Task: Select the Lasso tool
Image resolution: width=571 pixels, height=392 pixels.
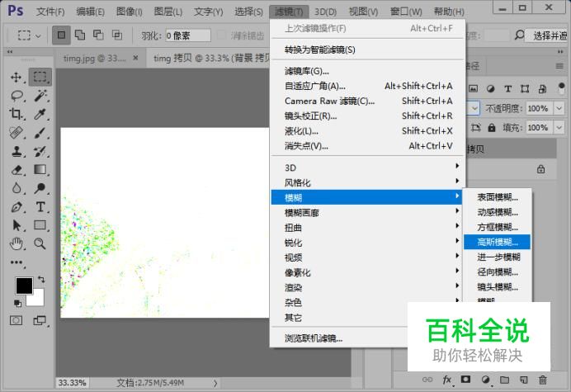Action: [x=17, y=96]
